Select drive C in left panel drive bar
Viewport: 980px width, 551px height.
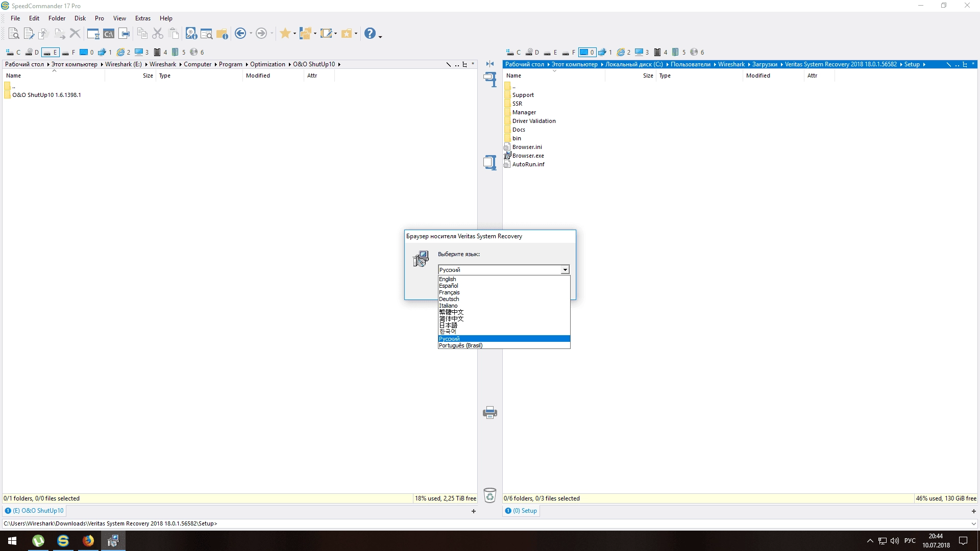coord(13,52)
